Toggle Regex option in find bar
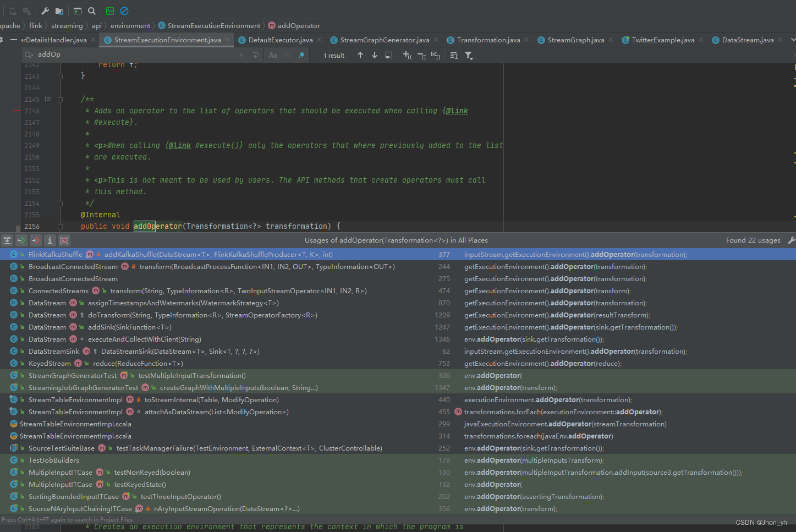The width and height of the screenshot is (796, 532). [301, 55]
